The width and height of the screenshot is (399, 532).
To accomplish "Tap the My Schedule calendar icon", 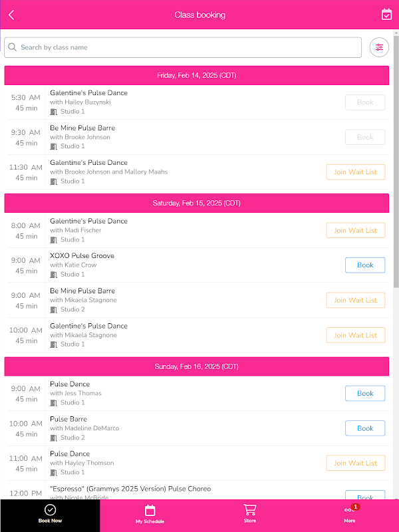I will pos(150,511).
